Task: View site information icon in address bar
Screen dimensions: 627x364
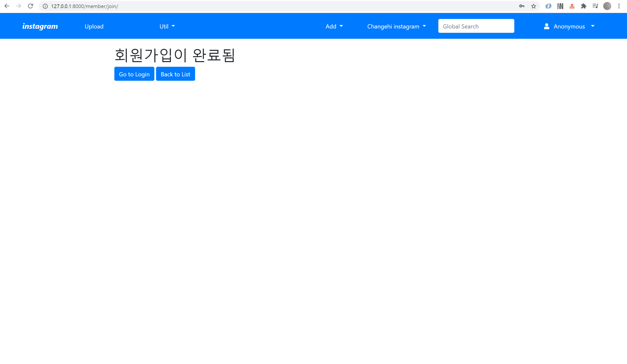Action: [45, 6]
